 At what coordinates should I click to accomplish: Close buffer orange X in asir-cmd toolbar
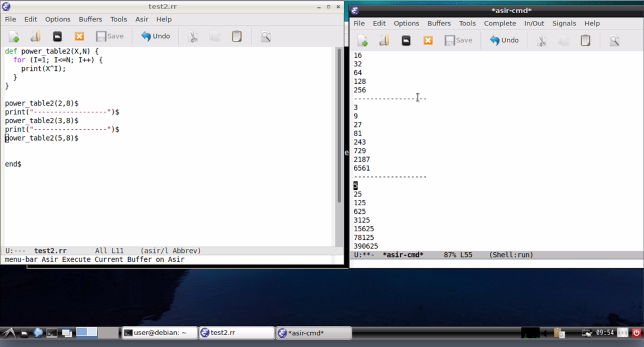[428, 40]
